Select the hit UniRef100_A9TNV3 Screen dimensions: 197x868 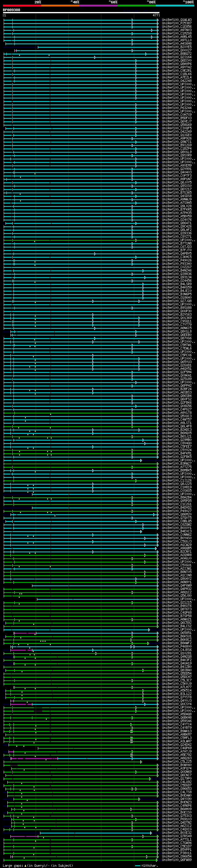[x=177, y=30]
